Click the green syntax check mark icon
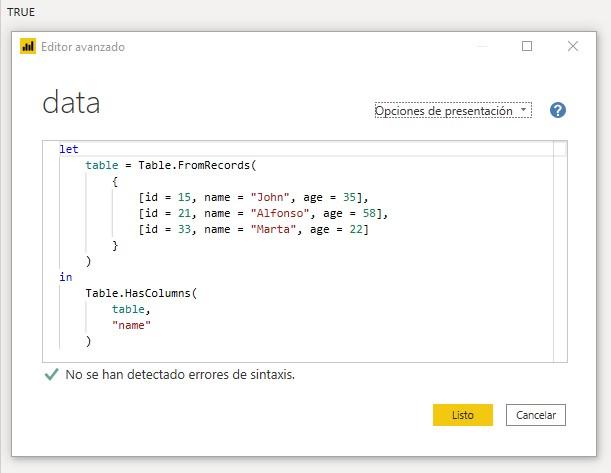611x473 pixels. click(52, 375)
